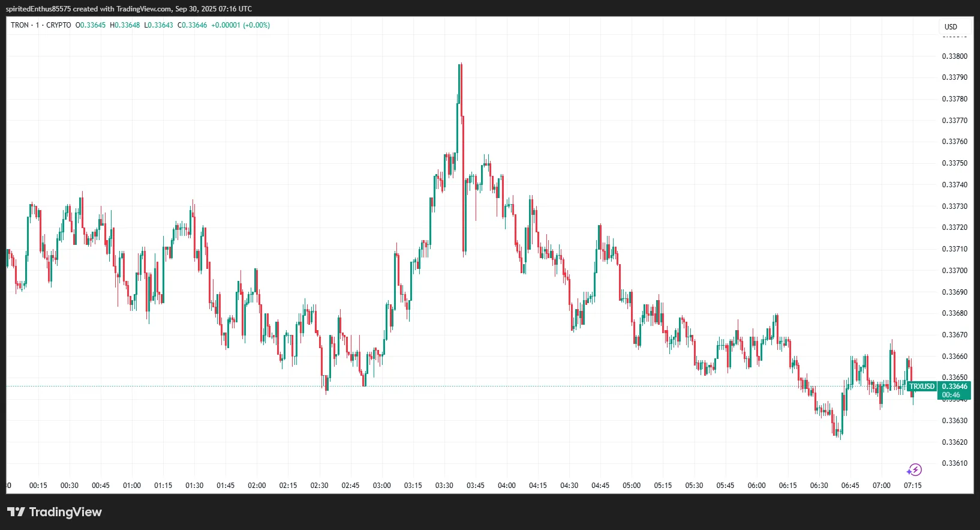Image resolution: width=980 pixels, height=530 pixels.
Task: Click the TRON symbol title in legend
Action: [20, 25]
